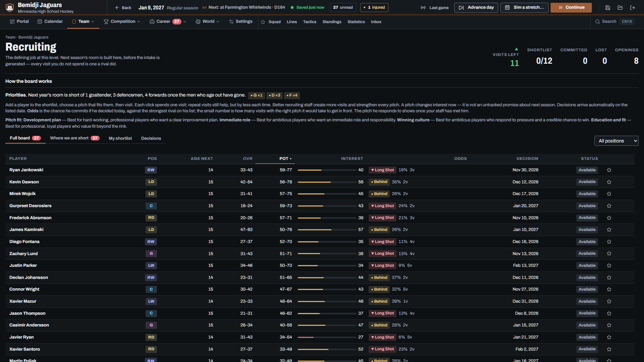Open the Search field
Viewport: 644px width, 362px height.
614,21
